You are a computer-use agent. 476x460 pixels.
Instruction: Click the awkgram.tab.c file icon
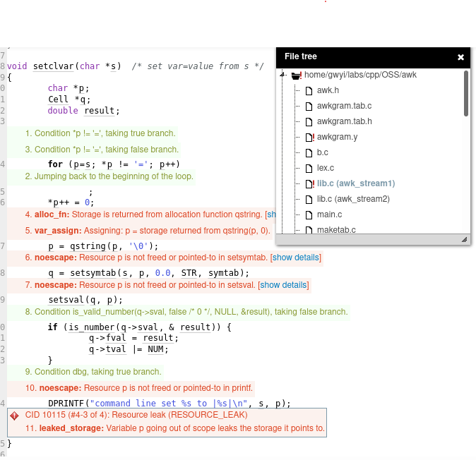(x=309, y=106)
